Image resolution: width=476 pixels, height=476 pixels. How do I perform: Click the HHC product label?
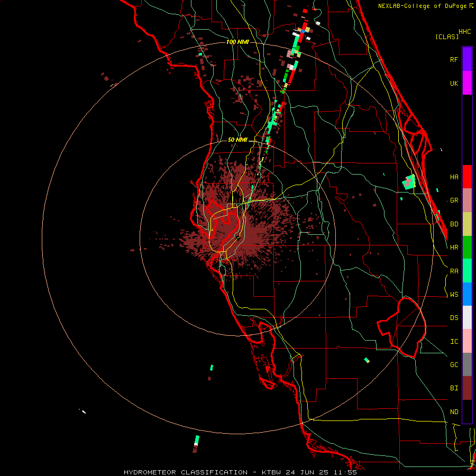point(465,32)
